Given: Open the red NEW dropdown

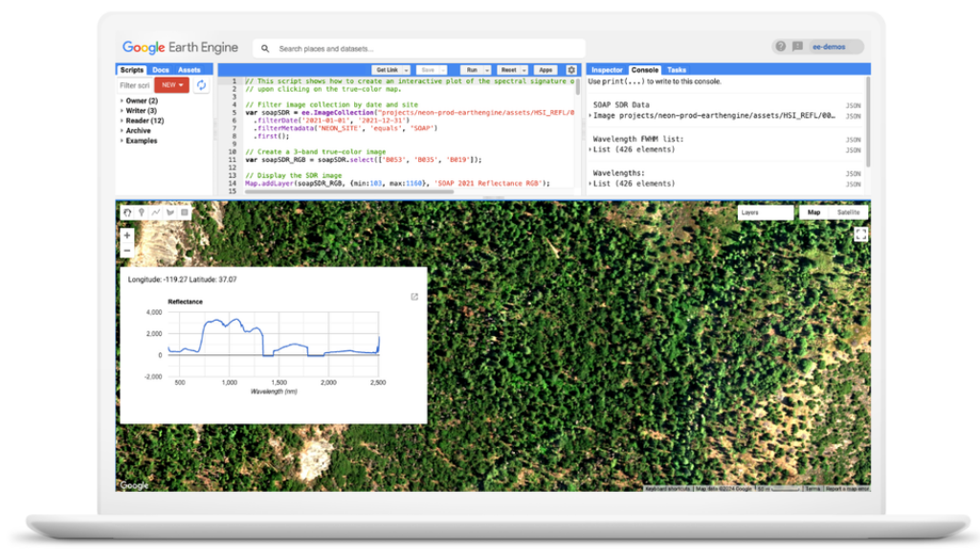Looking at the screenshot, I should coord(170,85).
